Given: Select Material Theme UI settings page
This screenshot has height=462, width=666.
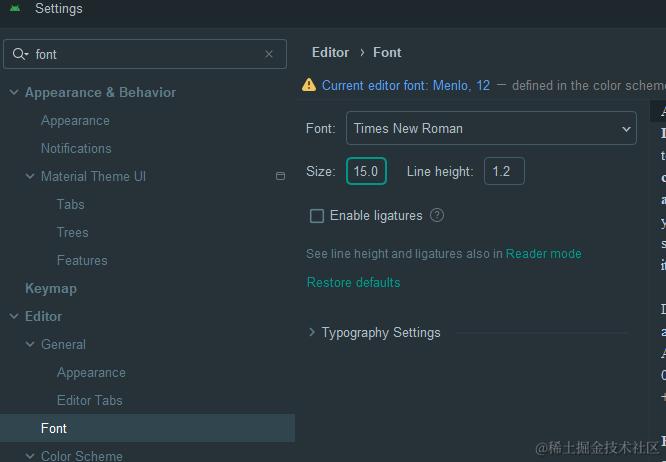Looking at the screenshot, I should (x=93, y=176).
